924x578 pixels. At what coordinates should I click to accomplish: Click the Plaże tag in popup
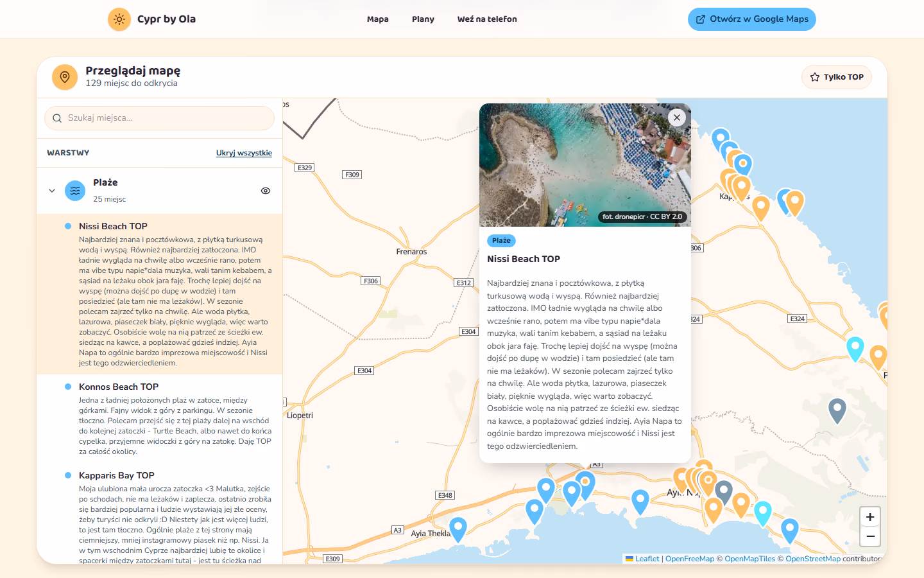point(501,241)
